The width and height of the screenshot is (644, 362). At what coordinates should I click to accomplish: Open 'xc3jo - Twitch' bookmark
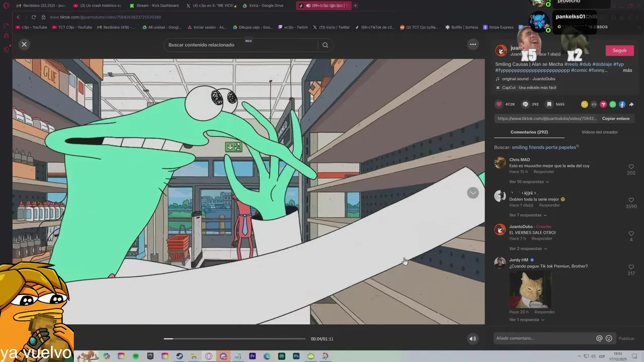(x=292, y=27)
